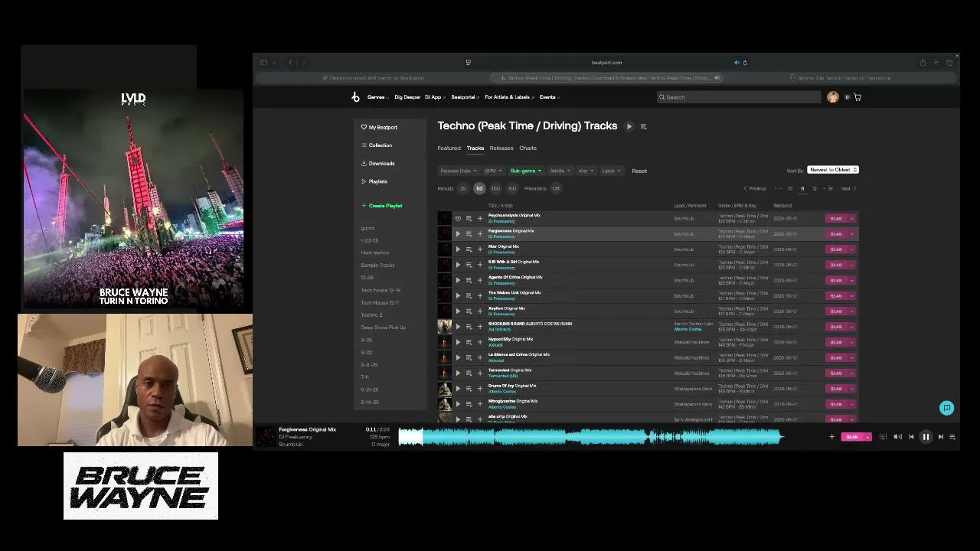
Task: Skip to previous track in player
Action: pos(911,437)
